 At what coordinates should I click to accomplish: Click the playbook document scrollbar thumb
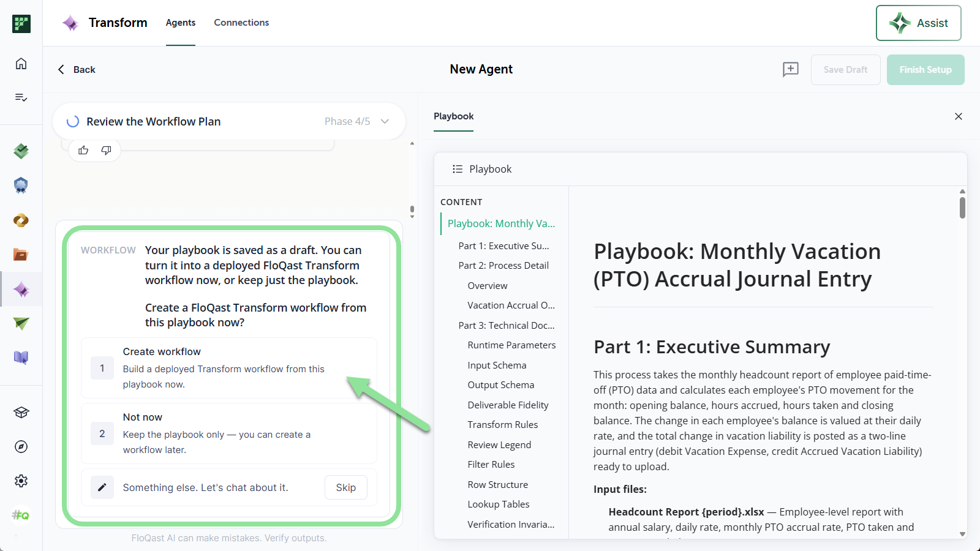pyautogui.click(x=962, y=208)
